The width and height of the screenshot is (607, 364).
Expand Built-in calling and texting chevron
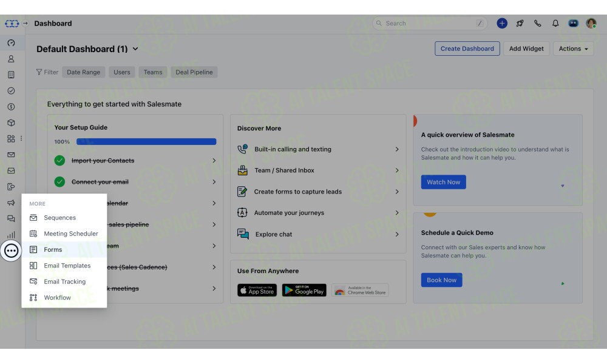[x=397, y=149]
